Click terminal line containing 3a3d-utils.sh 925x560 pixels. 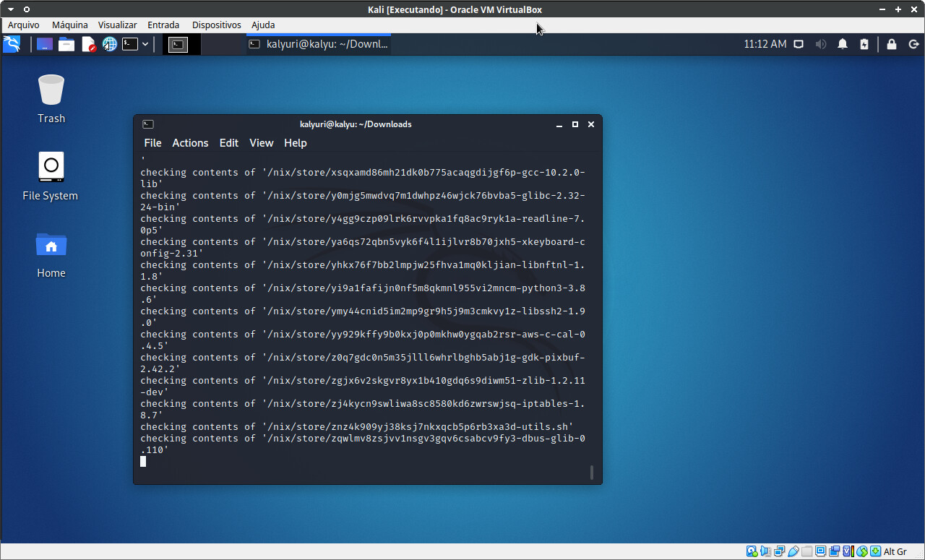[x=357, y=427]
